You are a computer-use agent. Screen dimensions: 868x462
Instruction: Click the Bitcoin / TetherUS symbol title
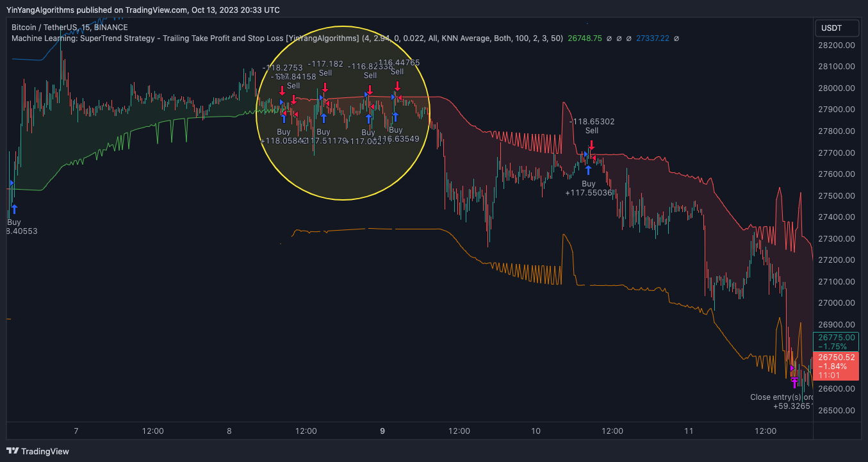70,28
